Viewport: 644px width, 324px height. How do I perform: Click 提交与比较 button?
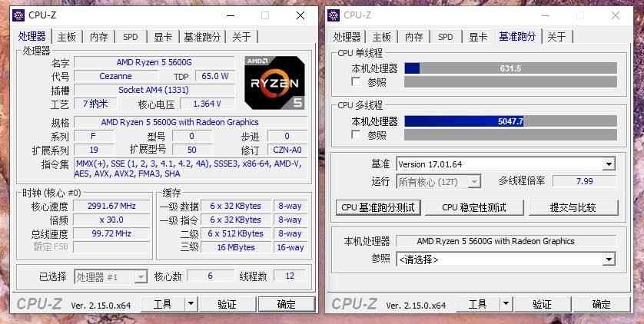coord(573,207)
